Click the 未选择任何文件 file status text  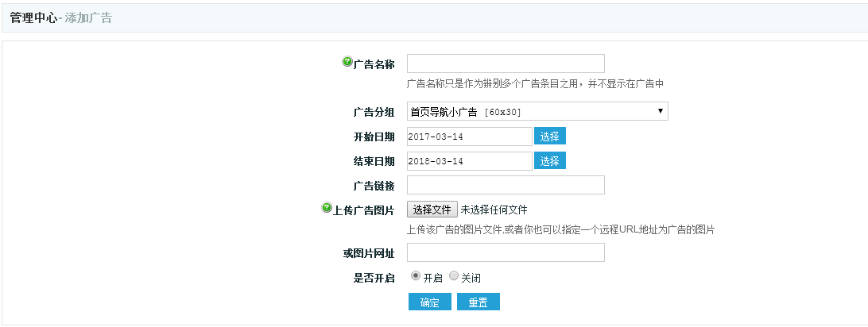point(494,210)
